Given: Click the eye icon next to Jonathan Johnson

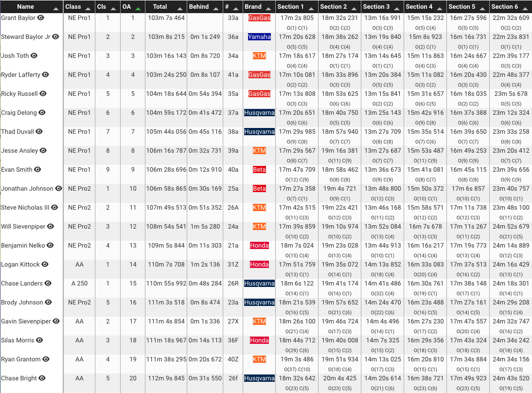Looking at the screenshot, I should [58, 189].
